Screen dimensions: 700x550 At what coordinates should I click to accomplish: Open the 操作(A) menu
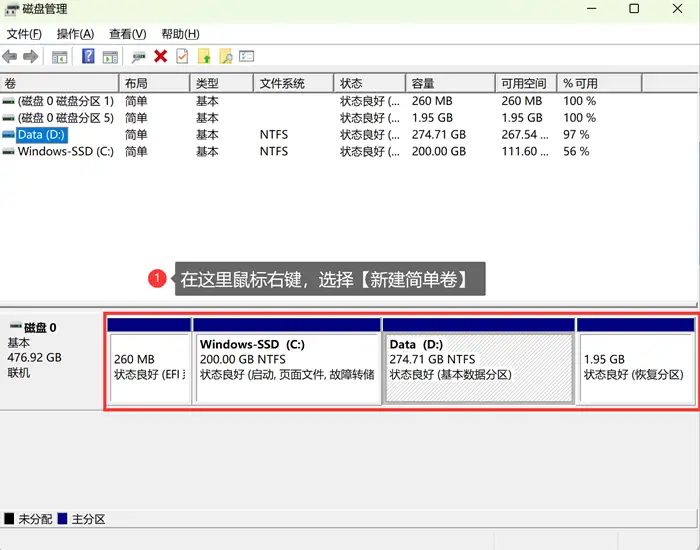(75, 34)
